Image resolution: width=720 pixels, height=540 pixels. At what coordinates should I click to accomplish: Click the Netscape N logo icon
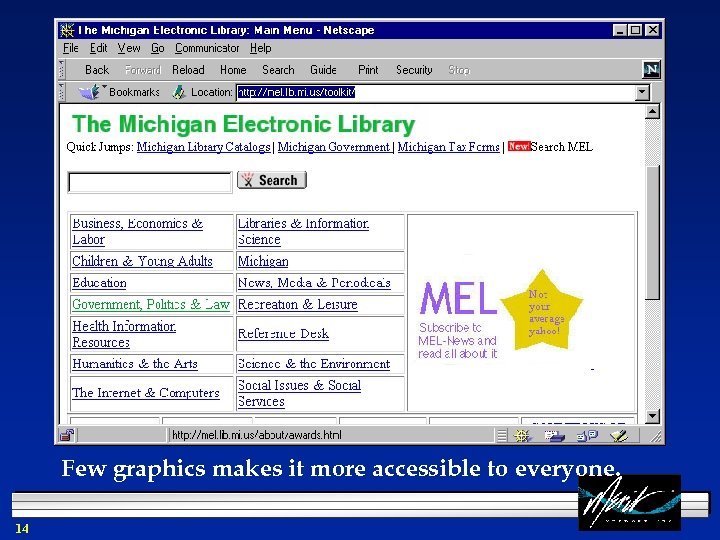pos(651,70)
